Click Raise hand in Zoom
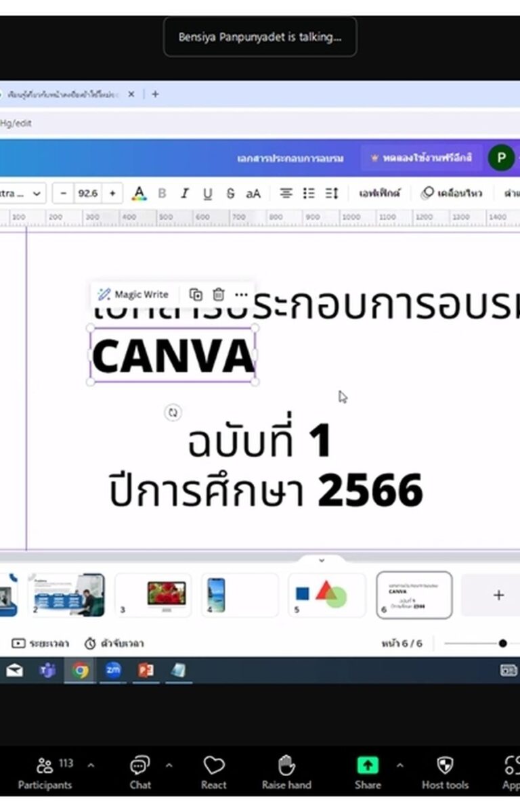 [286, 773]
